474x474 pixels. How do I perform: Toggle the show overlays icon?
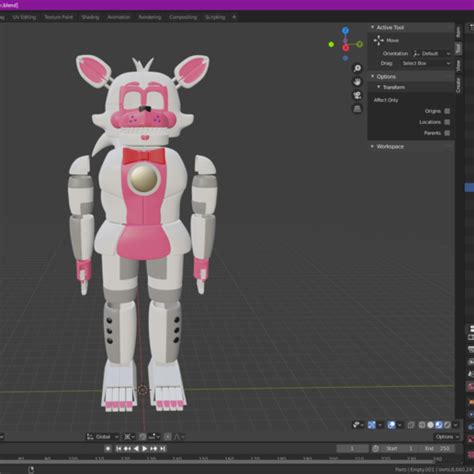click(x=391, y=425)
